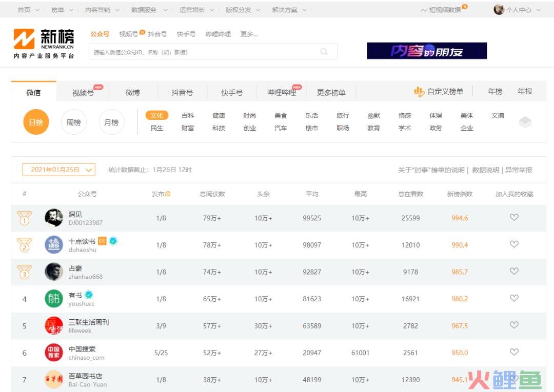Switch to the 视频号 ranking tab
This screenshot has height=392, width=554.
tap(83, 92)
